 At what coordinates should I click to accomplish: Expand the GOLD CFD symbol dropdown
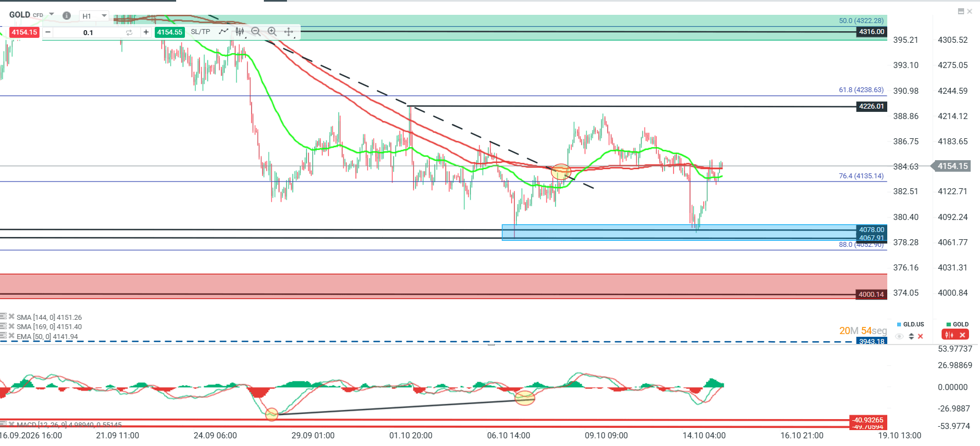pos(52,14)
